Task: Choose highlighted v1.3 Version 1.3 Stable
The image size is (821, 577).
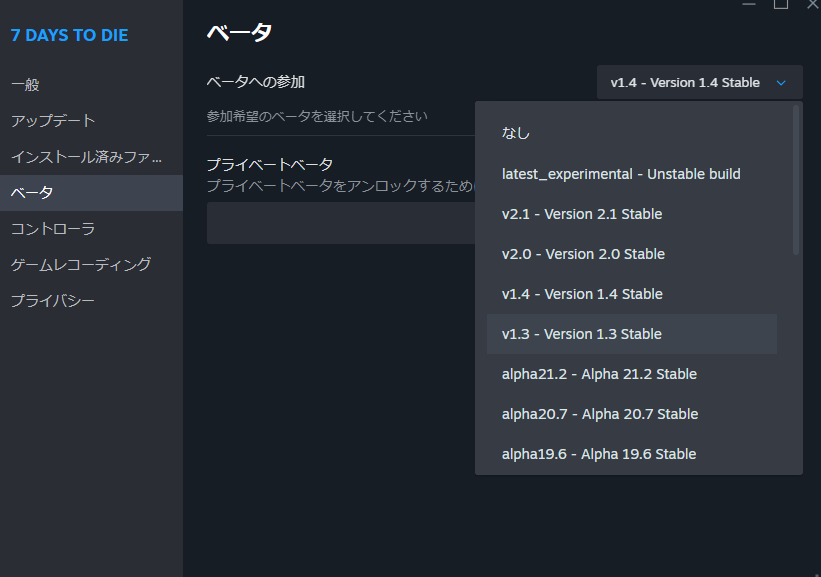Action: [631, 334]
